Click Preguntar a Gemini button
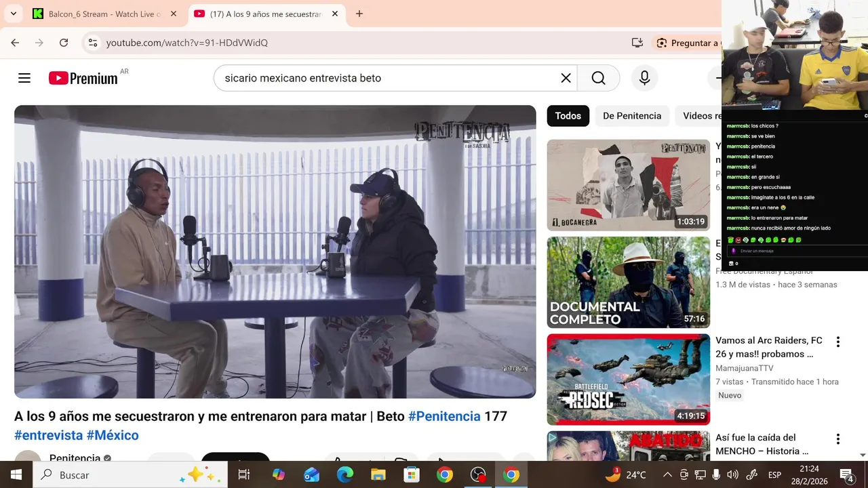The width and height of the screenshot is (868, 488). (x=688, y=43)
